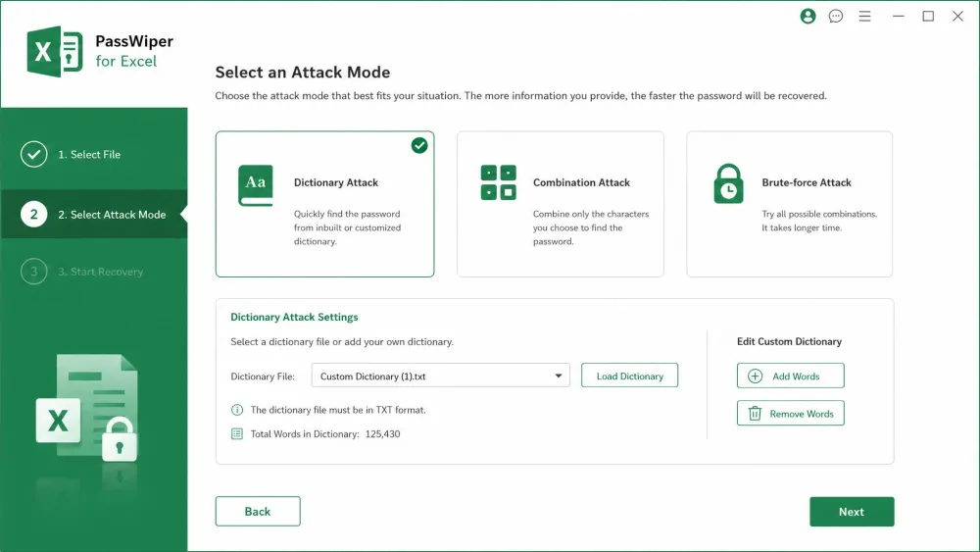
Task: Click the Back button
Action: pyautogui.click(x=258, y=512)
